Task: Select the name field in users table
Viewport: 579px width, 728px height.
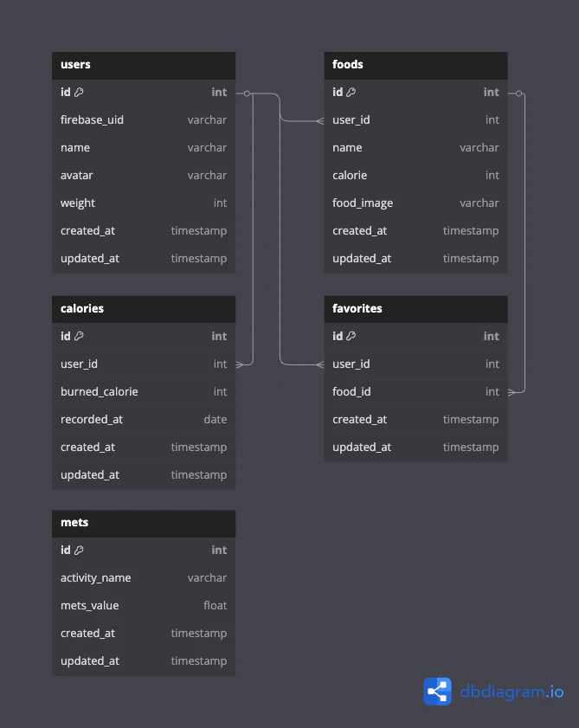Action: pyautogui.click(x=144, y=148)
